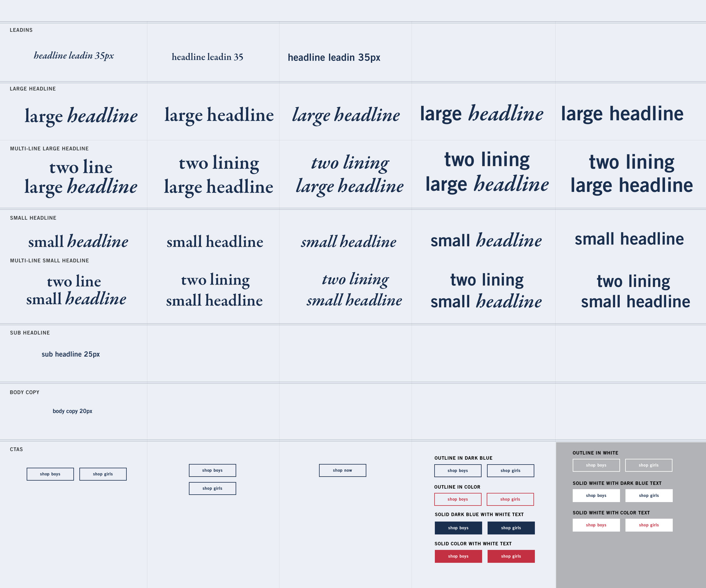
Task: Click 'shop boys' under Outline in Dark Blue
Action: [458, 471]
